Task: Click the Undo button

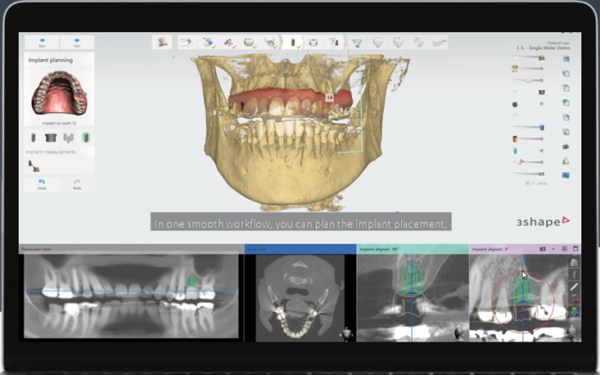Action: 42,184
